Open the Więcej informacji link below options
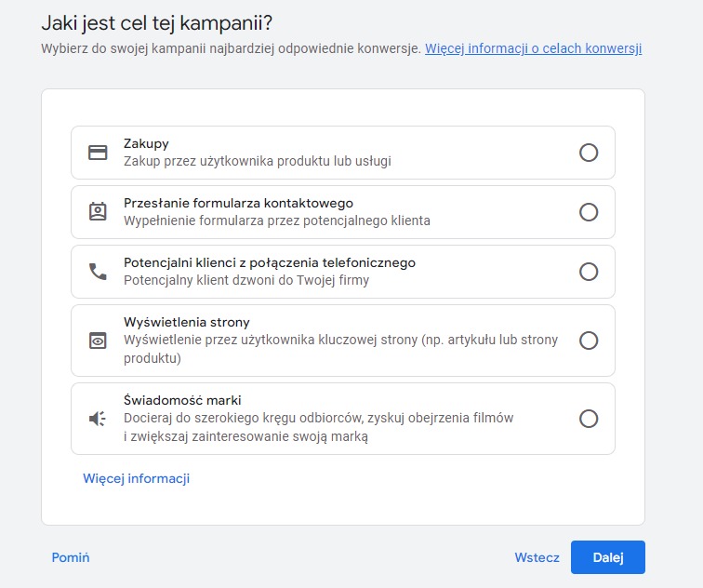This screenshot has height=588, width=703. (x=137, y=478)
